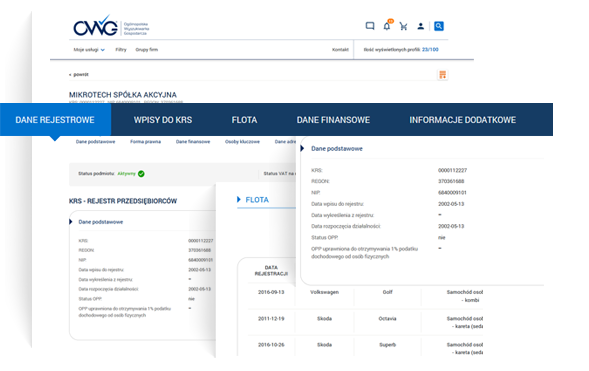This screenshot has height=371, width=589.
Task: Open the Kontakt link
Action: (340, 50)
